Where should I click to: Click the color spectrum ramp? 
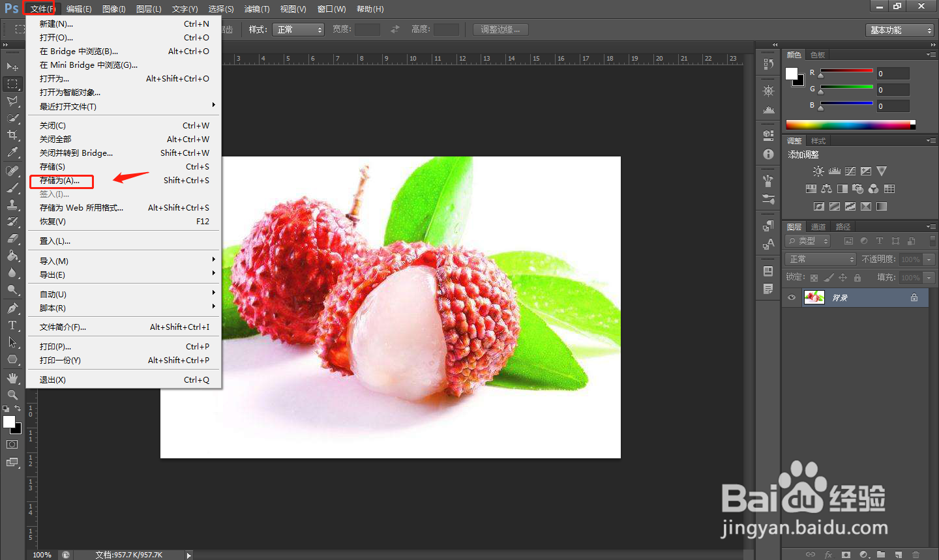850,125
